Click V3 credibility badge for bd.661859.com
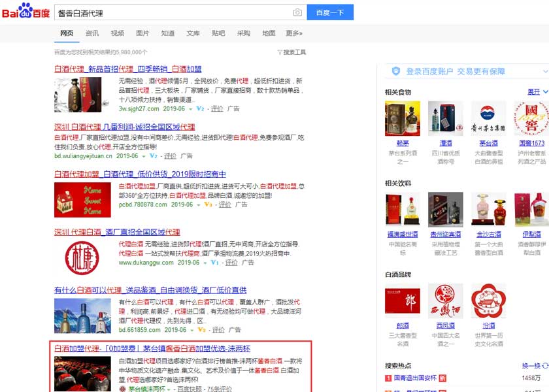Screen dimensions: 549x392 201,330
